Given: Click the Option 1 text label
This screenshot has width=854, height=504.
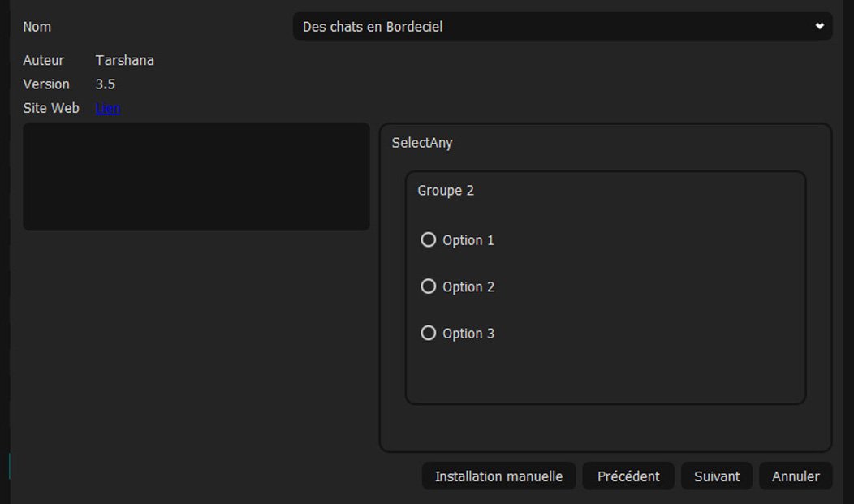Looking at the screenshot, I should 468,240.
